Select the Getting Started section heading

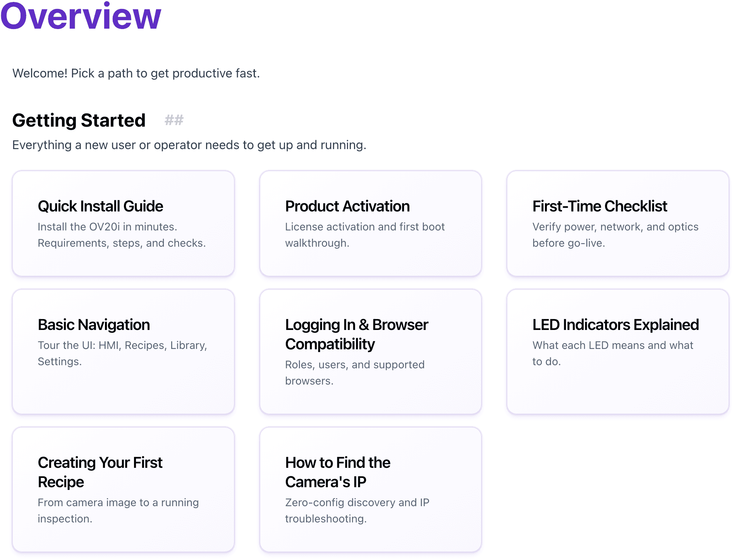click(79, 120)
